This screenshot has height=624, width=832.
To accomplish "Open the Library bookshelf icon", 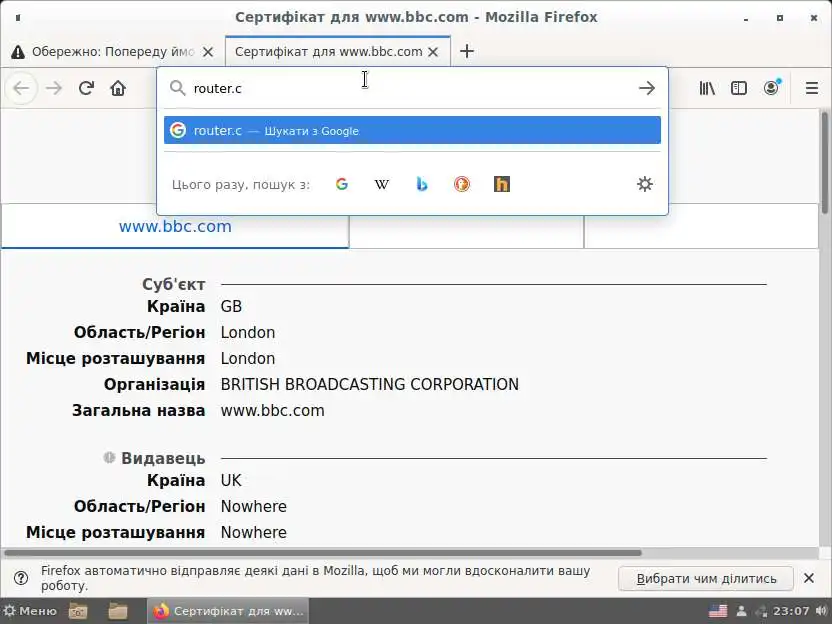I will click(707, 88).
